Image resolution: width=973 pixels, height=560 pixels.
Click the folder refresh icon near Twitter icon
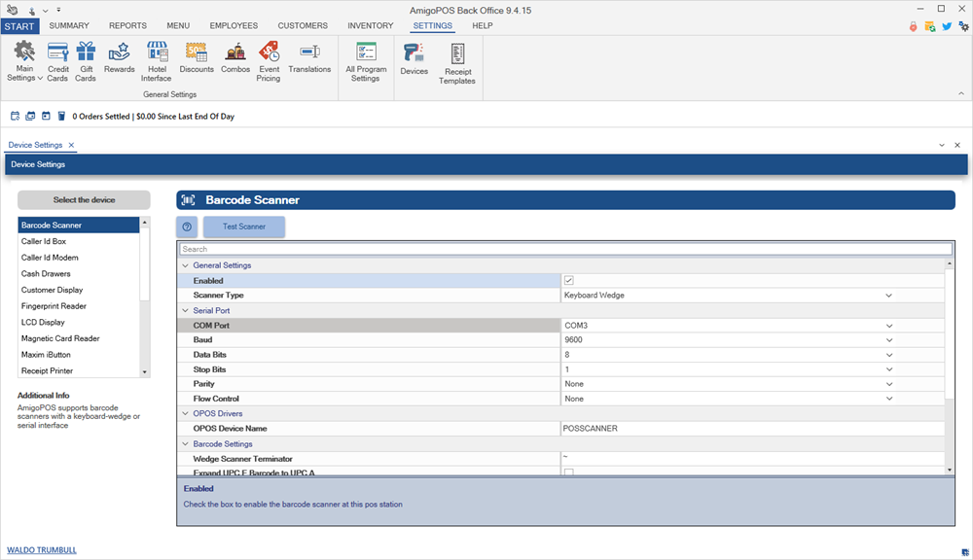(929, 26)
